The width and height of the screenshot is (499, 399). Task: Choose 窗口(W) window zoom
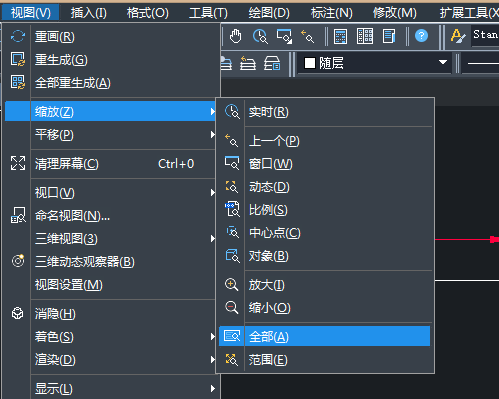[x=324, y=164]
